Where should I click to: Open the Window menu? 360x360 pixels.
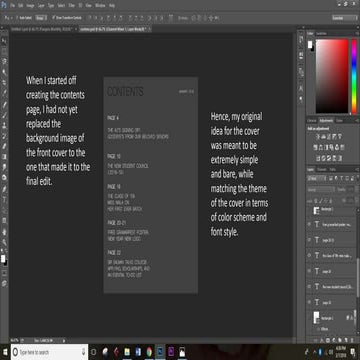[100, 6]
